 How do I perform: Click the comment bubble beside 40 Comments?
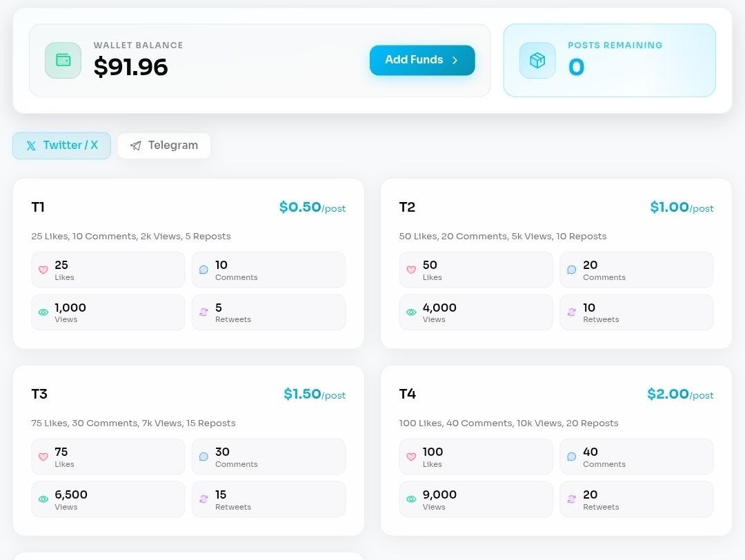coord(572,457)
